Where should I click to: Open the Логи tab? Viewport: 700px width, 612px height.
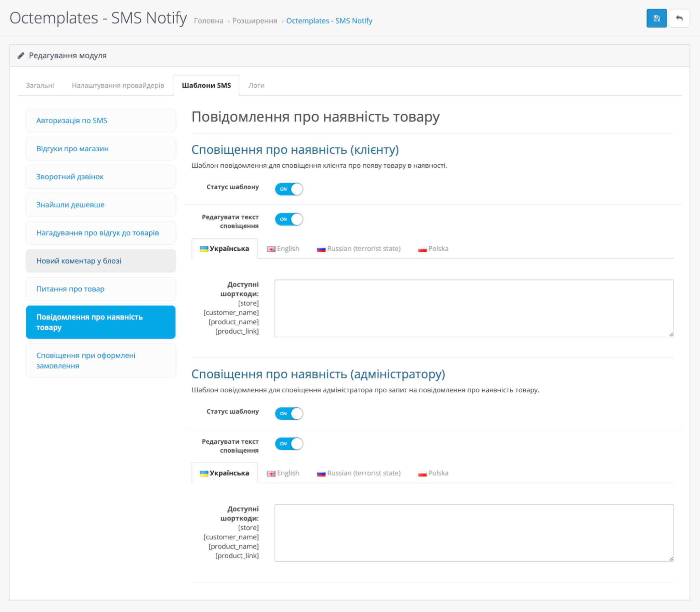pos(256,85)
